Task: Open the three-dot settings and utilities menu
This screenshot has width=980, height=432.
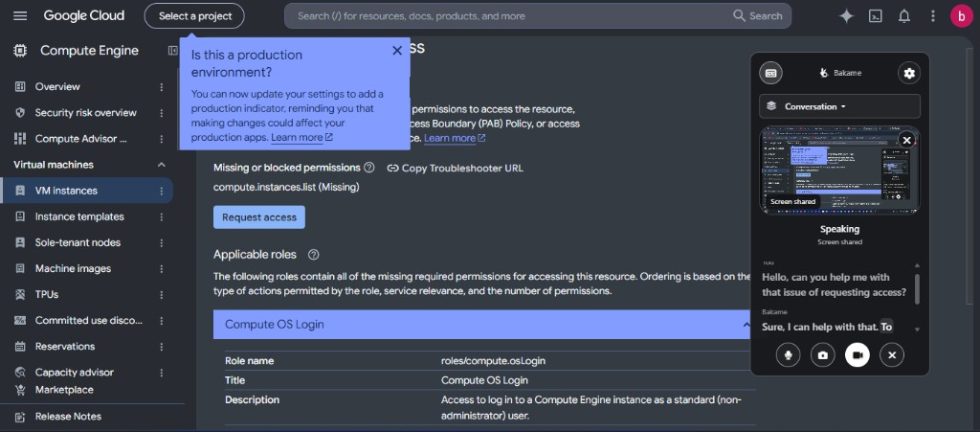Action: [933, 16]
